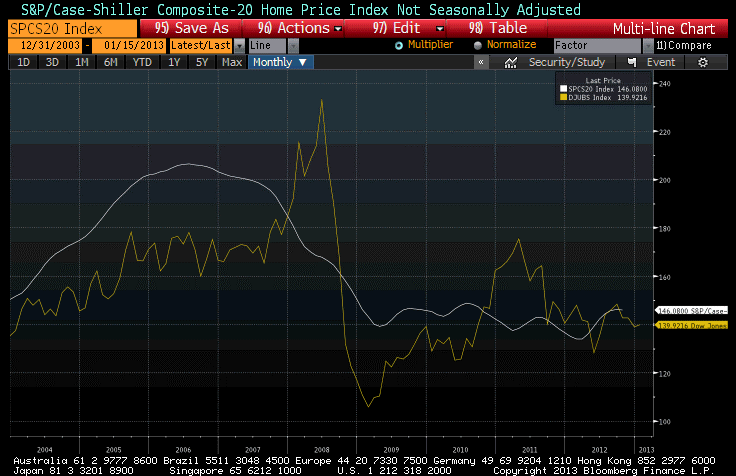Click the Multi-line Chart title
Image resolution: width=736 pixels, height=476 pixels.
(664, 29)
